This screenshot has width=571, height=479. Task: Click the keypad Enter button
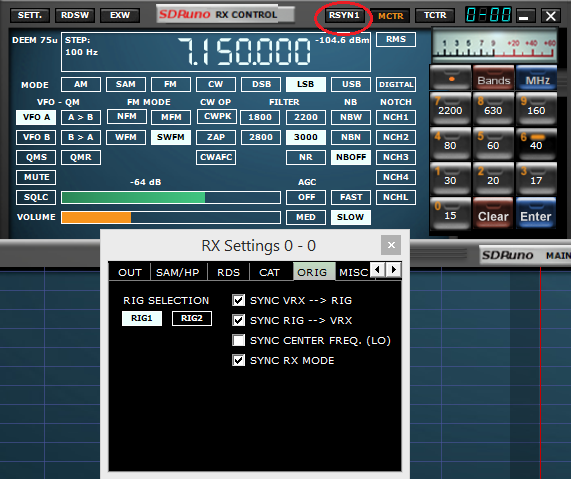[x=536, y=213]
